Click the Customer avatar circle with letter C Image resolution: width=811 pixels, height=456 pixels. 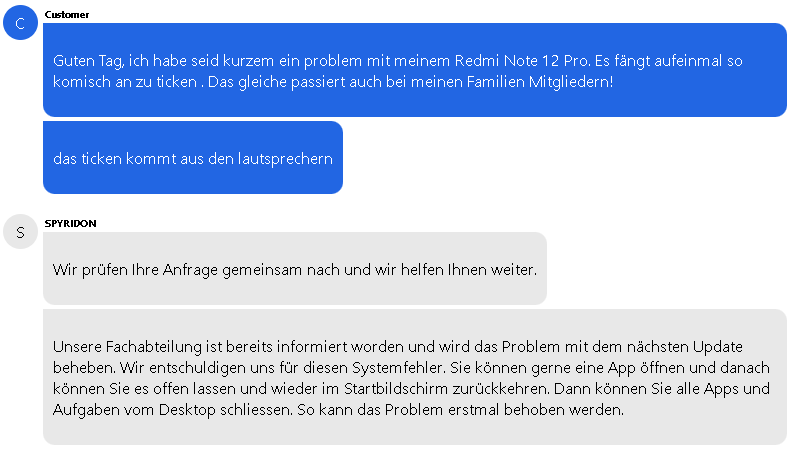20,23
